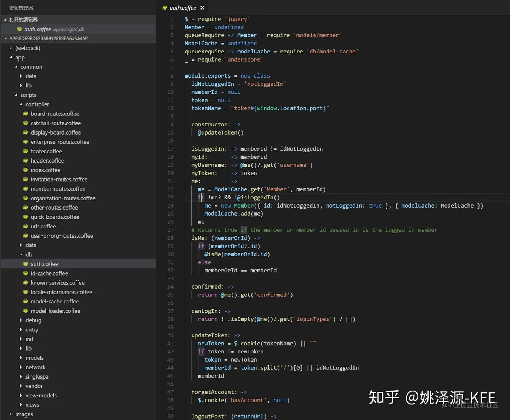Collapse the APP.BD69BDF2B6B91286BEA6.JS.MAP workspace section
The height and width of the screenshot is (420, 510).
tap(5, 38)
